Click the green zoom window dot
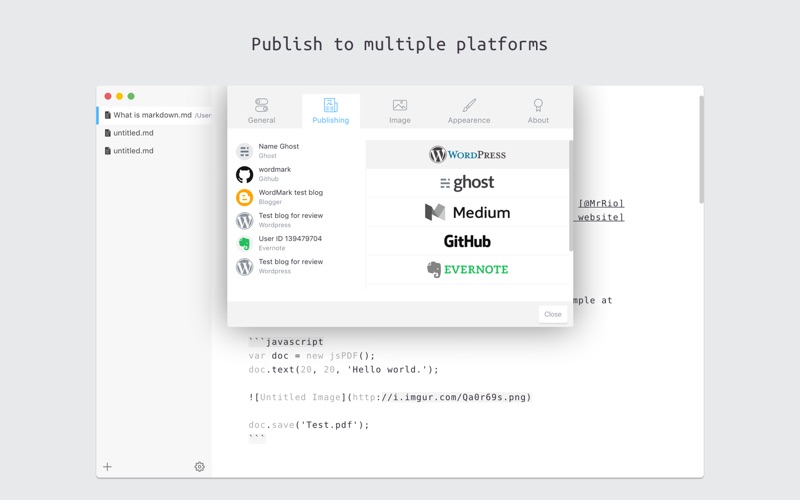The height and width of the screenshot is (500, 800). click(131, 96)
